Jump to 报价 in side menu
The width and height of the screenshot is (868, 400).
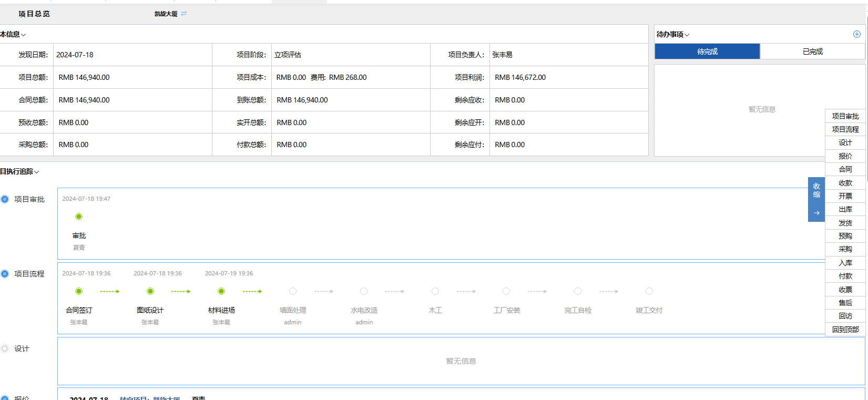point(845,156)
